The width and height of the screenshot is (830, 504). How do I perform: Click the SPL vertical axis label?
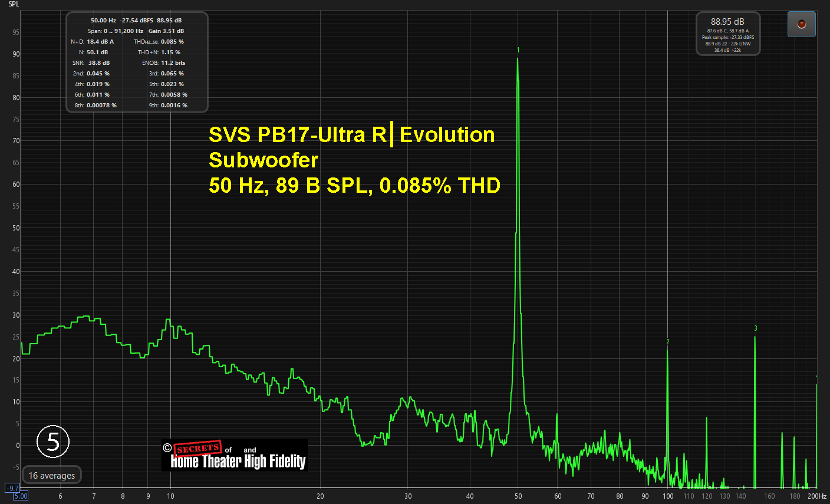pos(14,4)
